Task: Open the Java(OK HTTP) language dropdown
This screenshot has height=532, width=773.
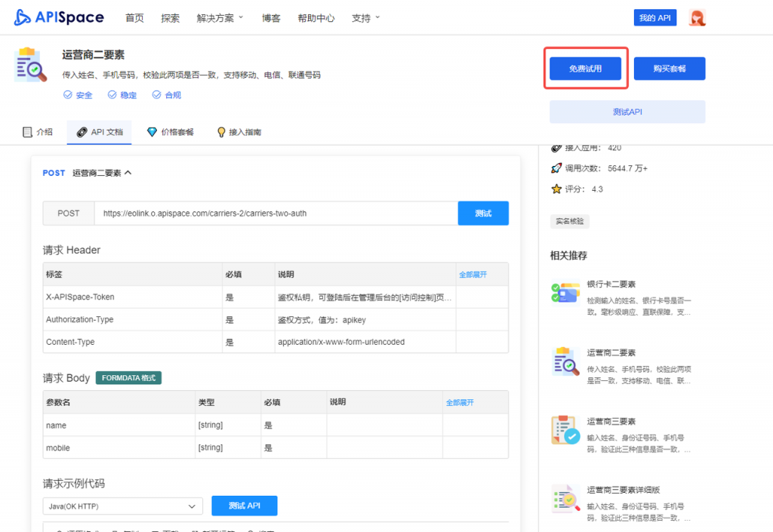Action: point(123,506)
